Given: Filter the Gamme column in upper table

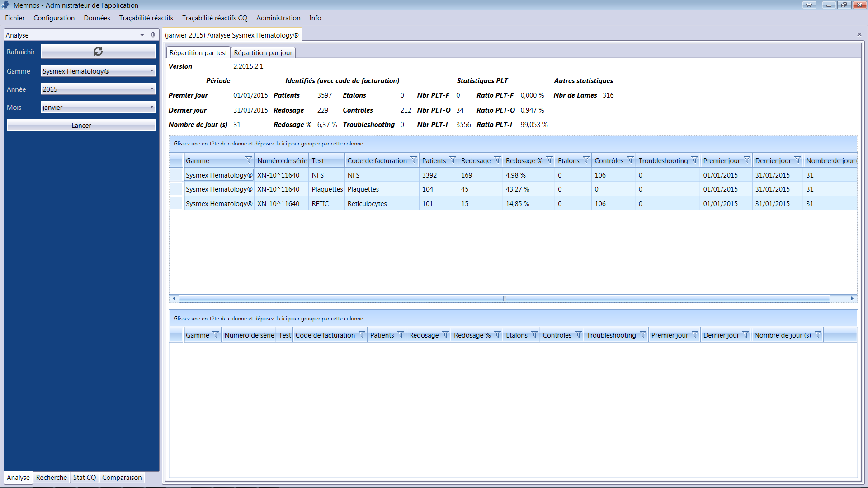Looking at the screenshot, I should click(249, 160).
